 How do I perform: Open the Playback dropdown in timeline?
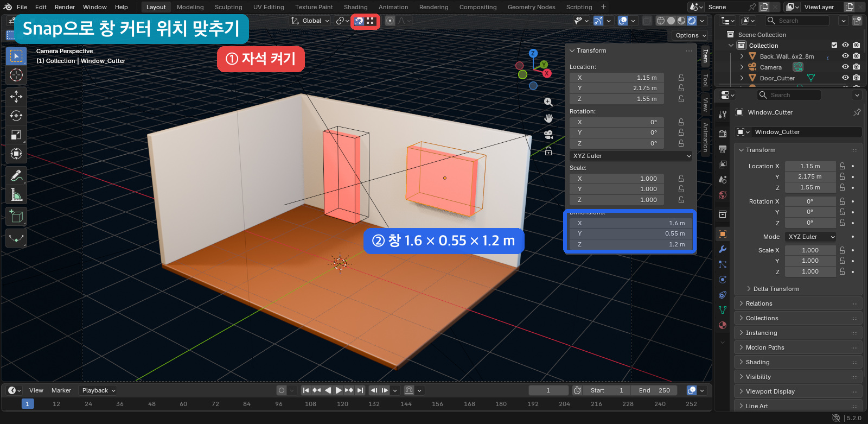[98, 390]
